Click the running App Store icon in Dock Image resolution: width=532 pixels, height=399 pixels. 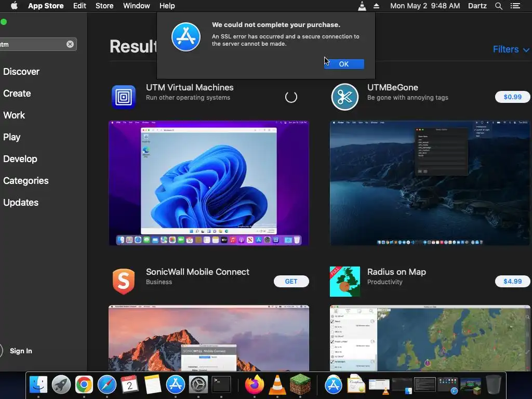176,385
